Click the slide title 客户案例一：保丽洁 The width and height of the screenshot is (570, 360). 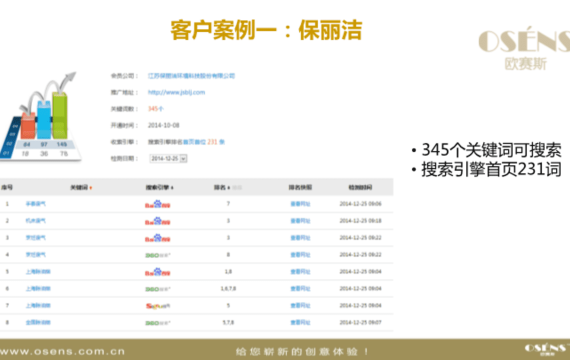coord(266,30)
